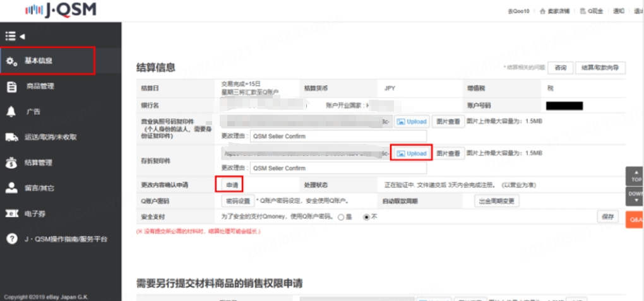The height and width of the screenshot is (301, 644).
Task: Click the 申请 button for 更改内容确认申请
Action: 232,185
